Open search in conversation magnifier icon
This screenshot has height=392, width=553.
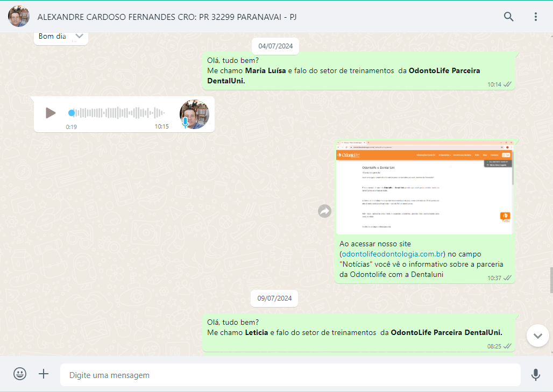(x=508, y=17)
